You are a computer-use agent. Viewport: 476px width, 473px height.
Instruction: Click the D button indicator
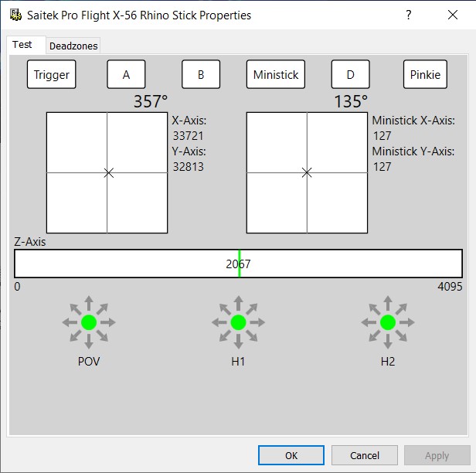point(350,74)
